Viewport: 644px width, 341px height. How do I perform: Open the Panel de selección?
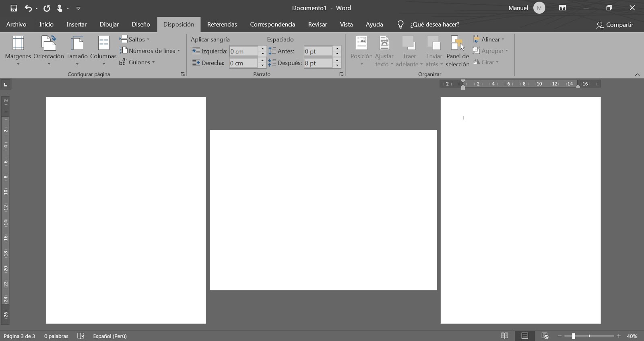pyautogui.click(x=458, y=51)
